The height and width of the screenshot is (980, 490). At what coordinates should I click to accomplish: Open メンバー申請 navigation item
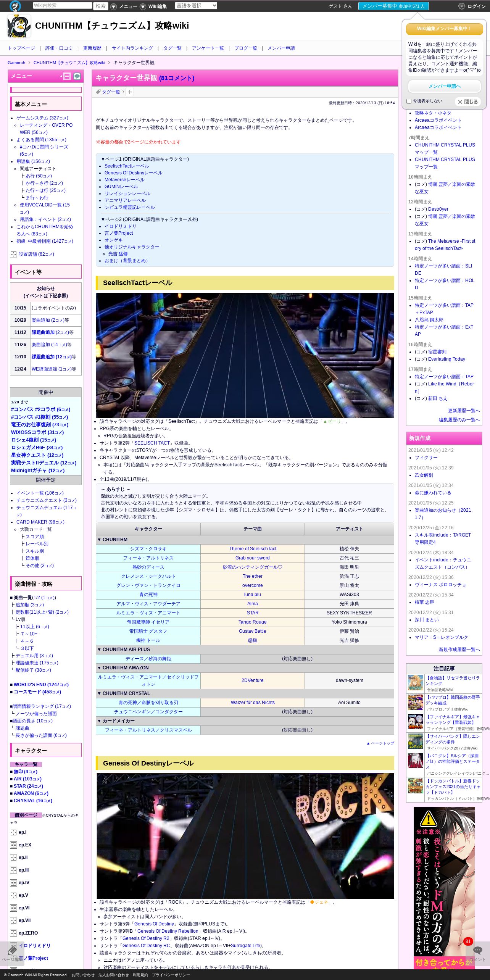(281, 48)
